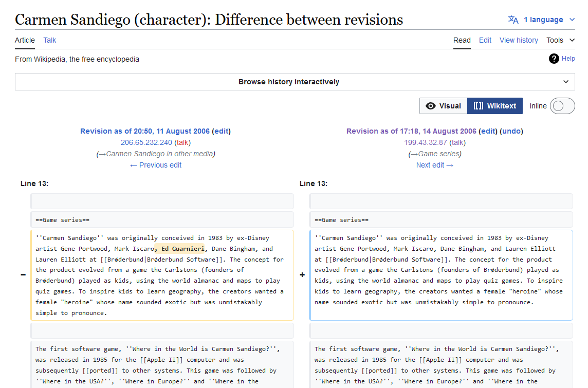
Task: Open user 199.43.32.87 contributions
Action: tap(425, 142)
